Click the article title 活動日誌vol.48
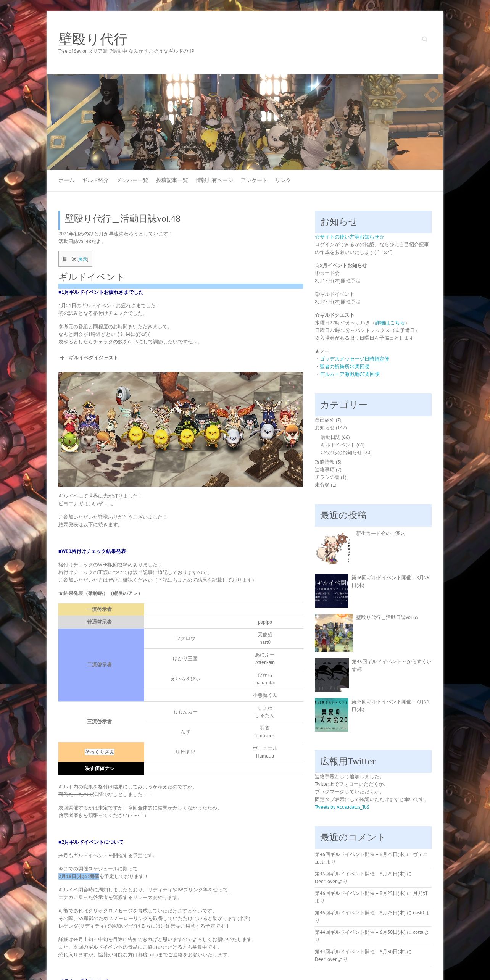The height and width of the screenshot is (980, 490). (122, 219)
